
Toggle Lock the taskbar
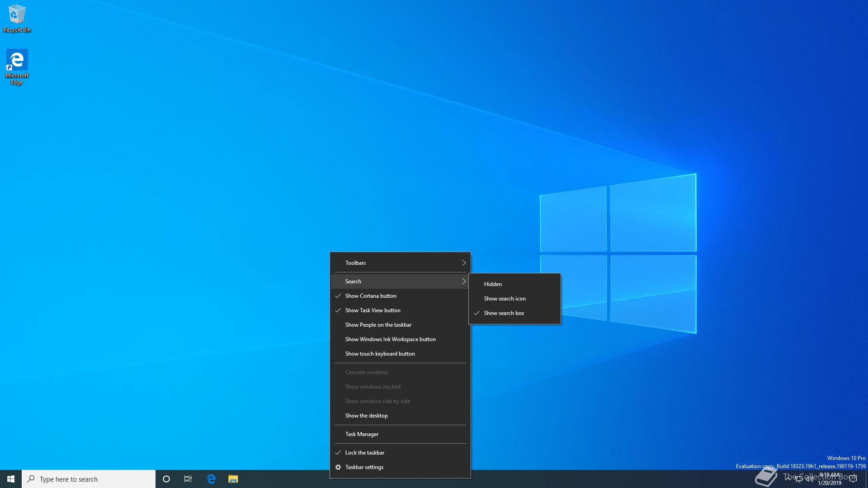click(x=400, y=453)
